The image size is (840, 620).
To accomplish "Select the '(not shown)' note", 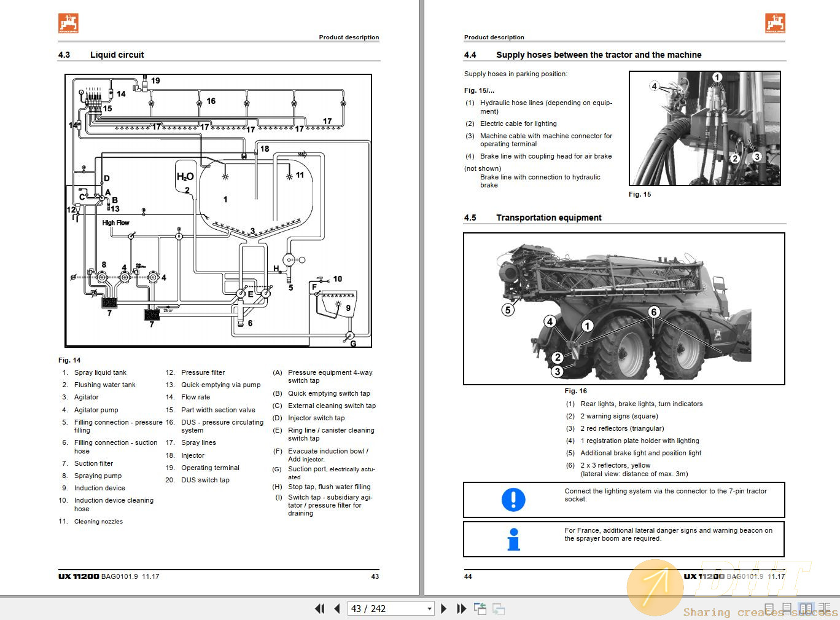I will [483, 168].
